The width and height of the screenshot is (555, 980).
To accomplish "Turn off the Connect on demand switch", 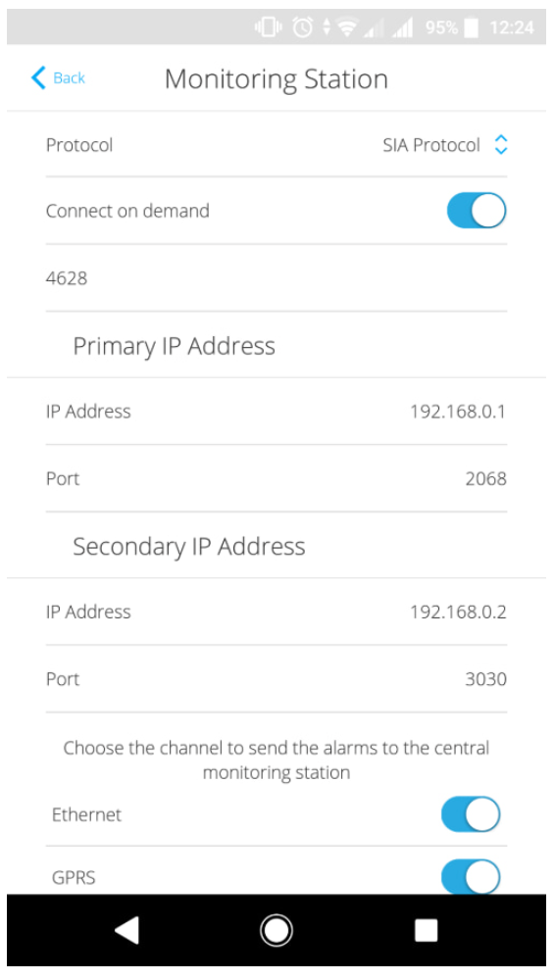I will [477, 211].
